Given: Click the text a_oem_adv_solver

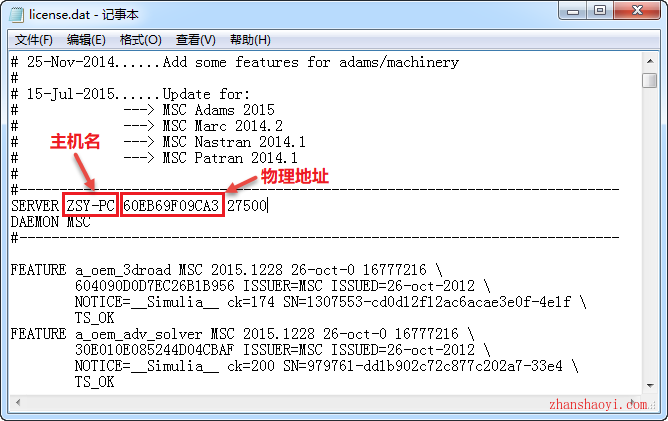Looking at the screenshot, I should coord(138,334).
